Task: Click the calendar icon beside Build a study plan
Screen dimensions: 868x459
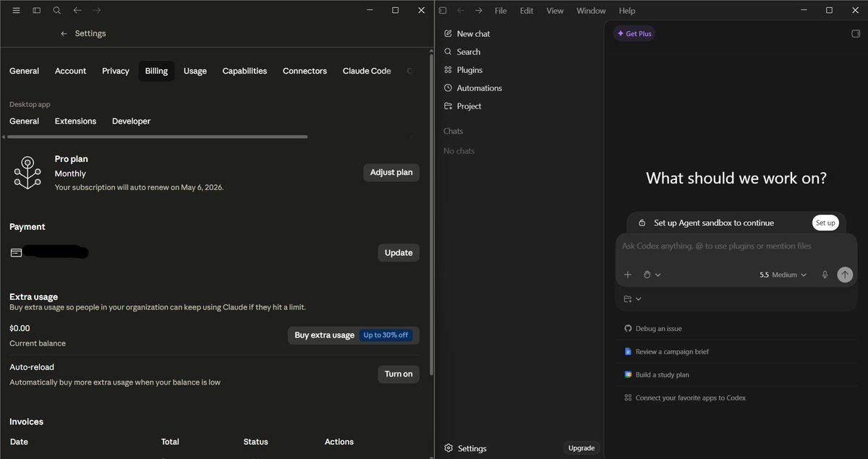Action: click(x=628, y=374)
